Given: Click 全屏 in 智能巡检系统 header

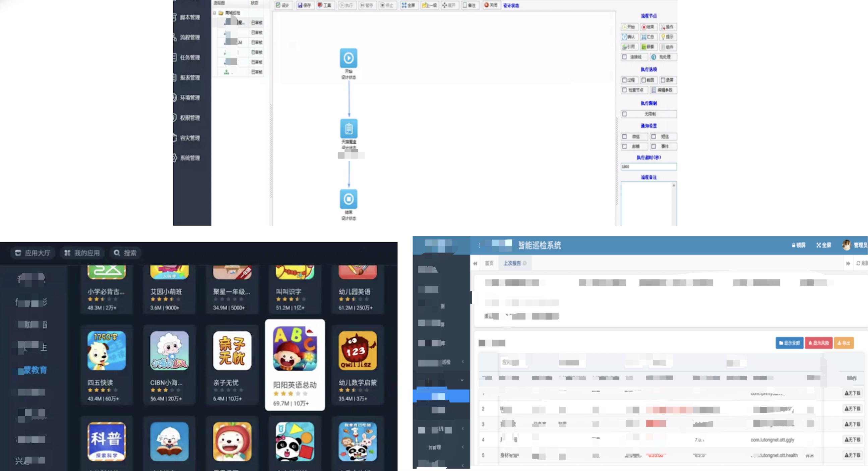Looking at the screenshot, I should tap(823, 245).
